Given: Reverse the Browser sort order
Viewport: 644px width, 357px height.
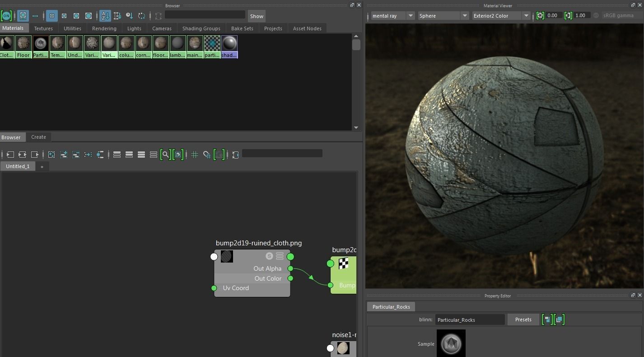Looking at the screenshot, I should tap(142, 16).
